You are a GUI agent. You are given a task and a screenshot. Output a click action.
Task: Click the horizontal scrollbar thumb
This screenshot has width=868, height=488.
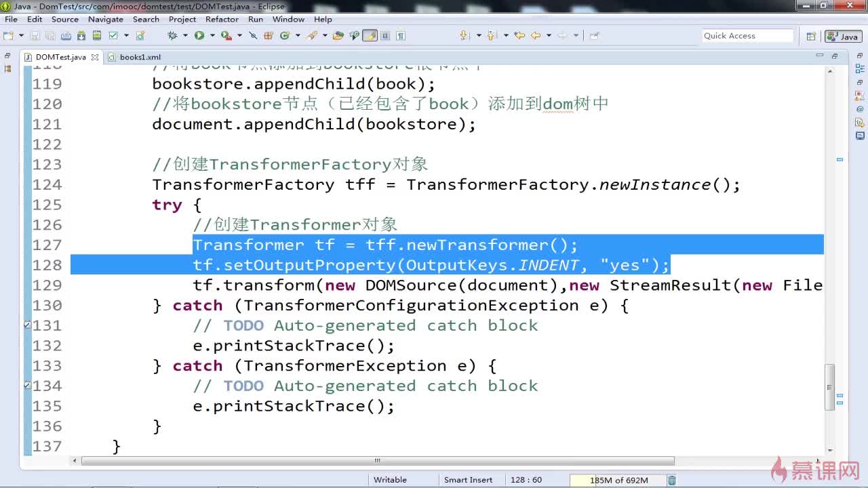point(378,461)
